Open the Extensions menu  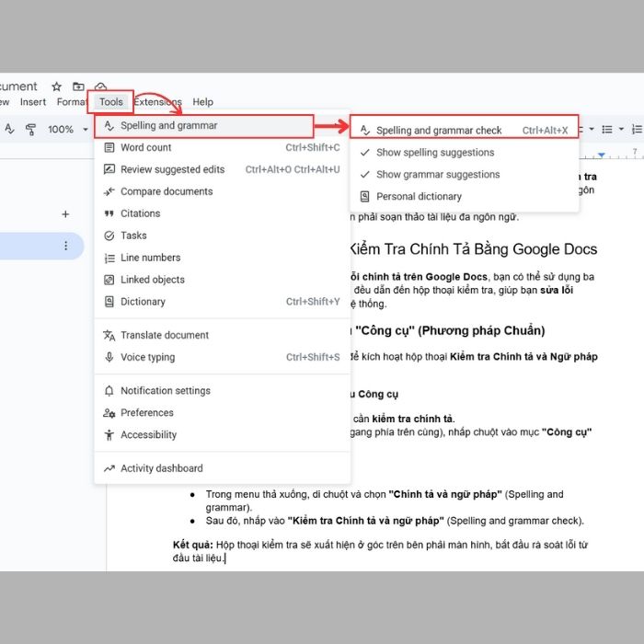click(157, 102)
